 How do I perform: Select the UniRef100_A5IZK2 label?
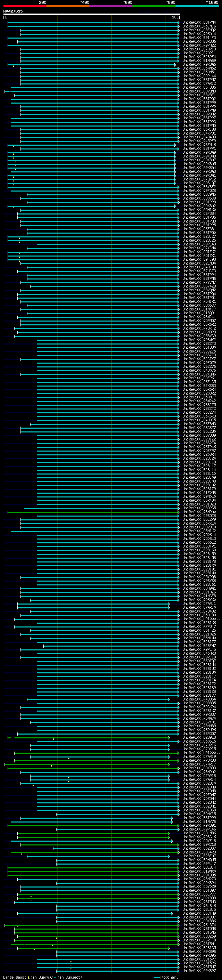[x=199, y=252]
